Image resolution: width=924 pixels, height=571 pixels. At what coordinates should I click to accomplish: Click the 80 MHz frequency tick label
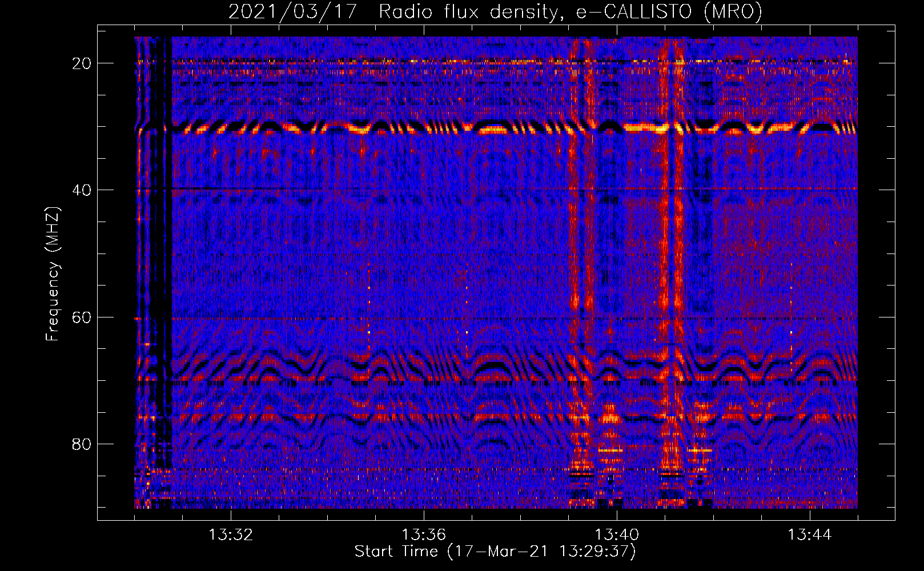(82, 444)
